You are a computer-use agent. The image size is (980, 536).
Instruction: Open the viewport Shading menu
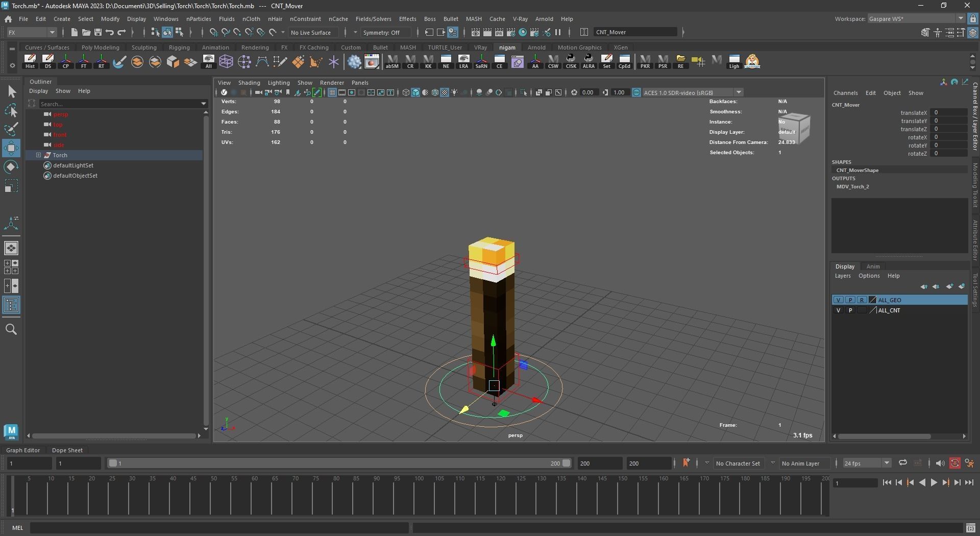click(249, 83)
